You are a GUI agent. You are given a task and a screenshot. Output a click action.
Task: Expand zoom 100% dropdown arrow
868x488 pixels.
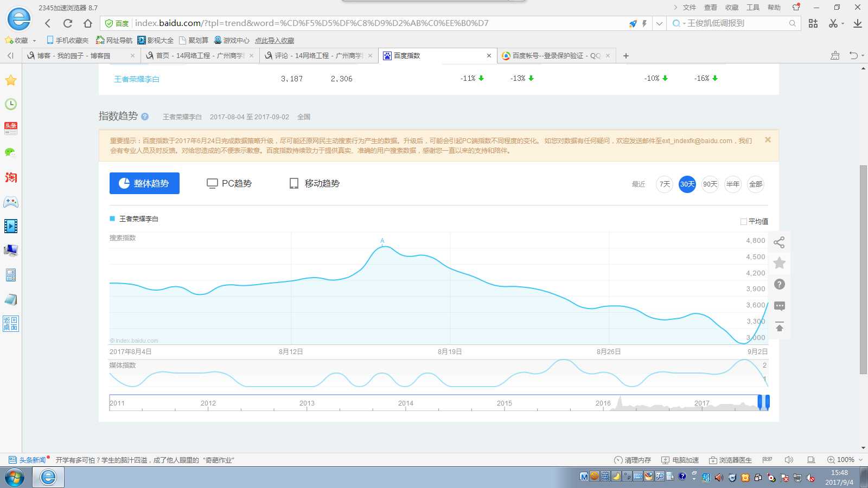860,460
